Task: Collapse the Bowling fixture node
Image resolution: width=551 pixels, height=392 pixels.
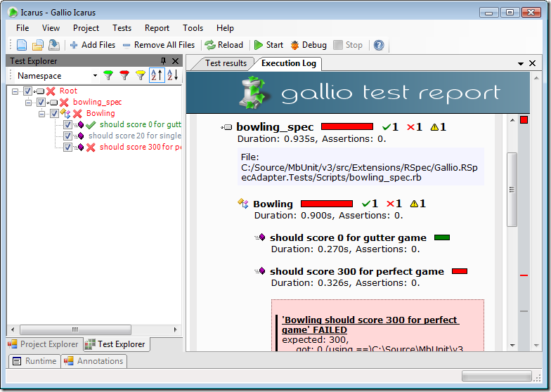Action: 41,114
